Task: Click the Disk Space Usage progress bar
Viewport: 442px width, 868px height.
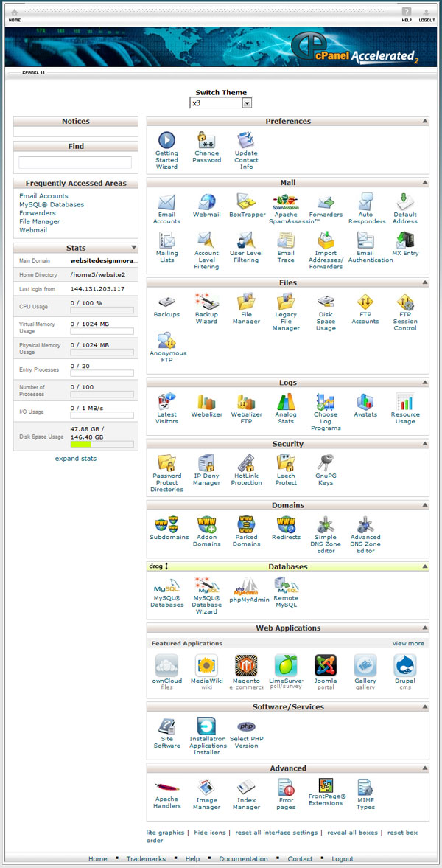Action: (x=102, y=444)
